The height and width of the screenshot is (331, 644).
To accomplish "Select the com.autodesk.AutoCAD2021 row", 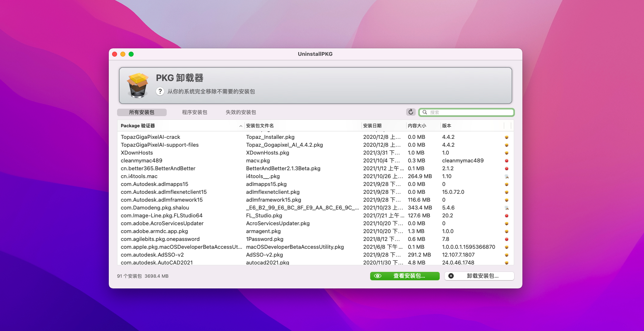I will [315, 262].
